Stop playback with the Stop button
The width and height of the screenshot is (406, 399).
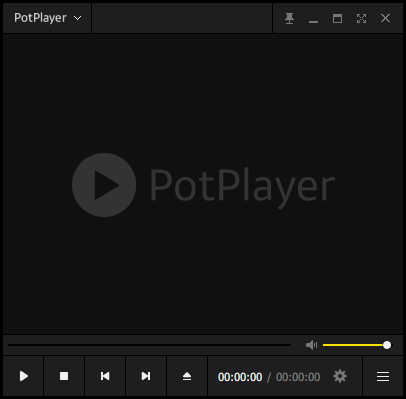click(64, 376)
